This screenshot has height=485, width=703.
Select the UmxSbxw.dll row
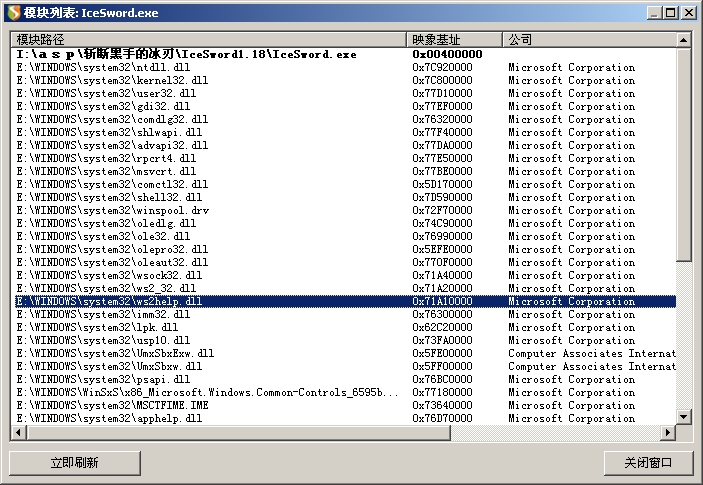(344, 366)
